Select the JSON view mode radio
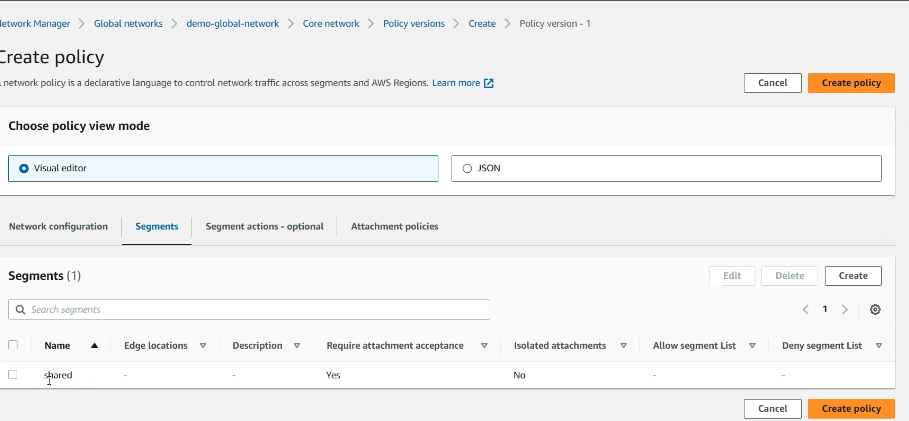This screenshot has width=909, height=421. (x=467, y=168)
